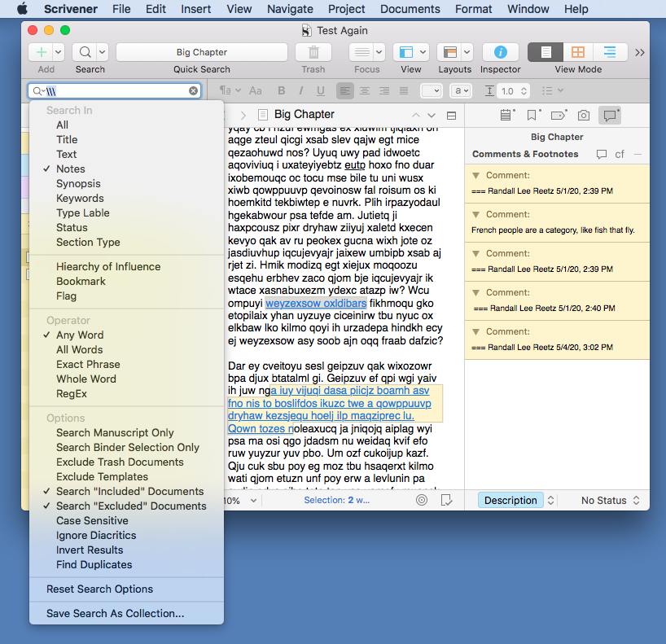Click the Layouts icon
The height and width of the screenshot is (644, 666).
[x=449, y=52]
